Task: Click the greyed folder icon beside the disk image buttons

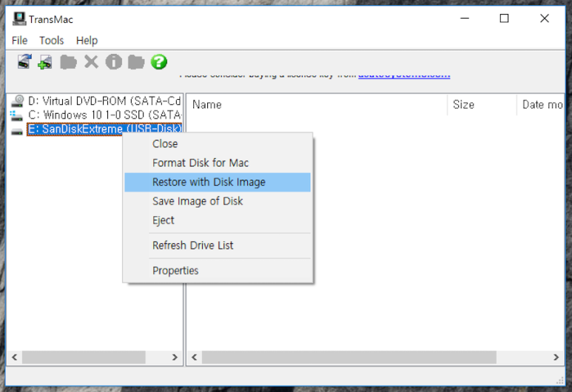Action: (68, 62)
